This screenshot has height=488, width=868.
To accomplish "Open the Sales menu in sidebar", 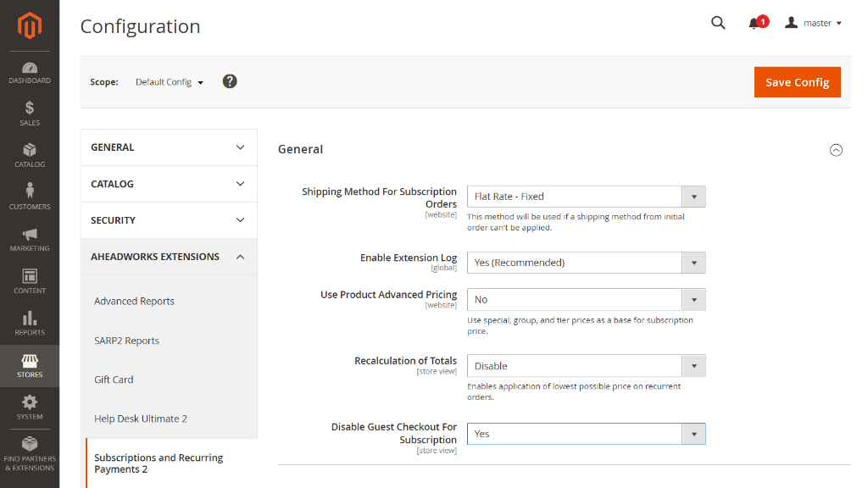I will pyautogui.click(x=30, y=114).
